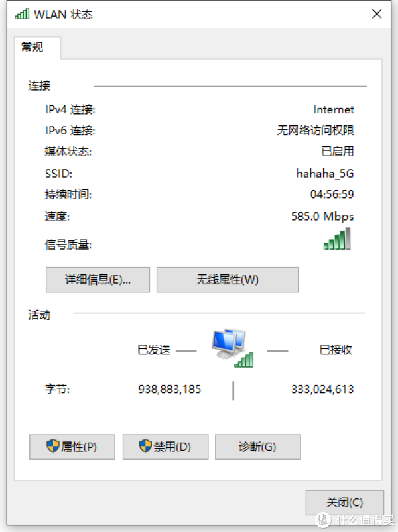Viewport: 398px width, 532px height.
Task: Open 详细信息(E) details dialog
Action: coord(98,280)
